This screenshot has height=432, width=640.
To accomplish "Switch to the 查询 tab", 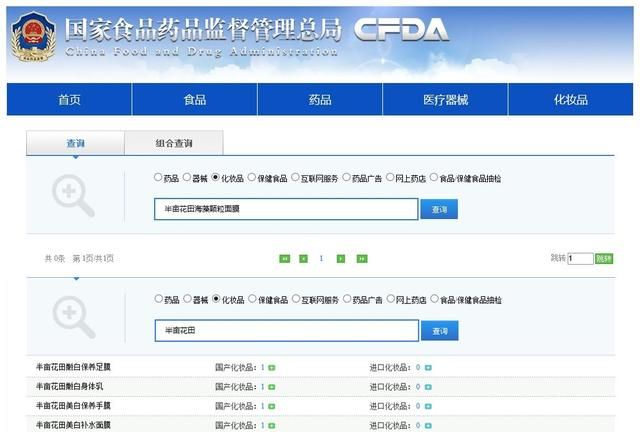I will click(76, 143).
